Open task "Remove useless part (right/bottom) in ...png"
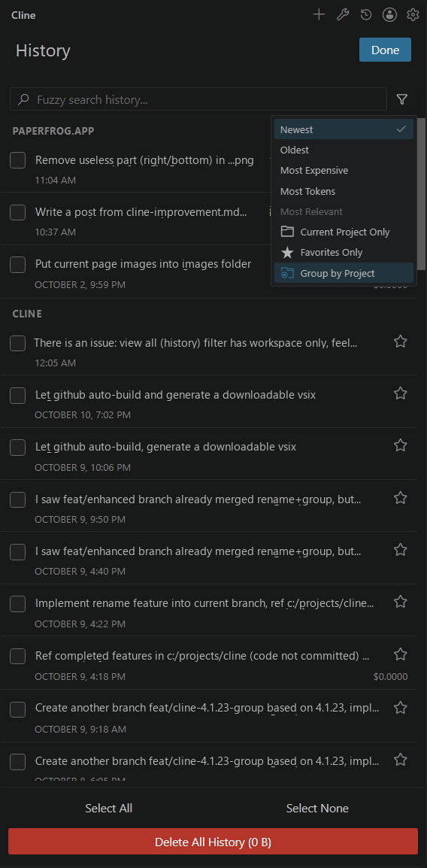This screenshot has height=868, width=427. pos(144,160)
